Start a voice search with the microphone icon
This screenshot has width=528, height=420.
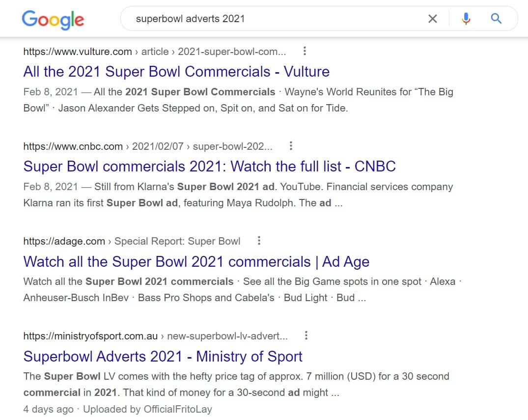[466, 18]
